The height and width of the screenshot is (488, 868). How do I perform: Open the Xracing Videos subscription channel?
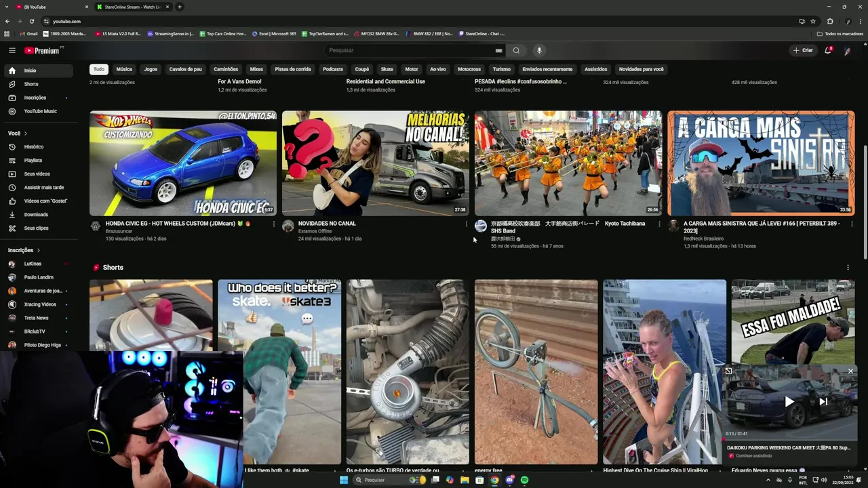coord(38,304)
